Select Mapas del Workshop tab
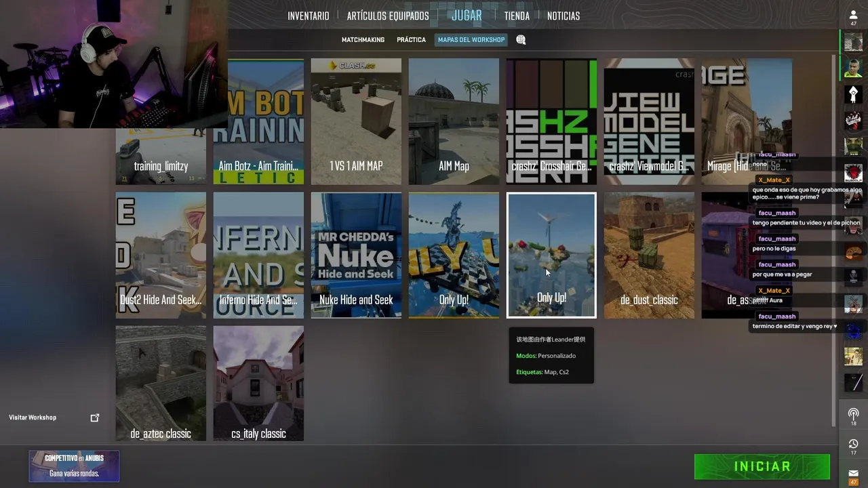The height and width of the screenshot is (488, 868). 471,40
